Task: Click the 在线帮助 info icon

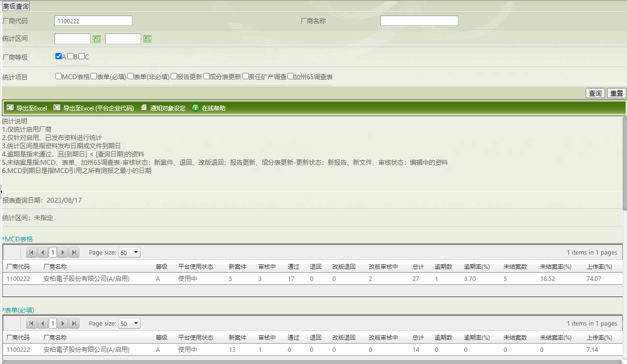Action: coord(196,108)
